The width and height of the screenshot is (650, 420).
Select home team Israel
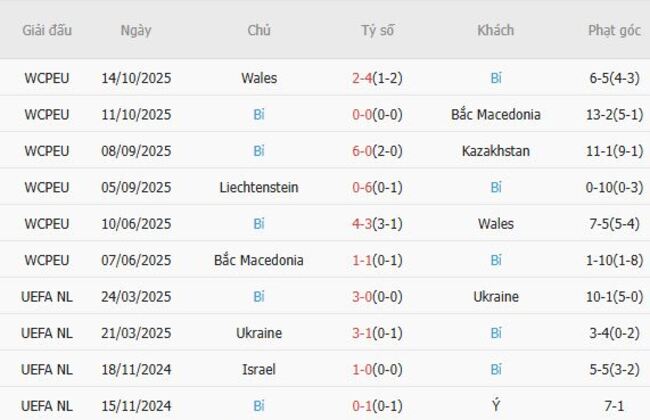click(259, 370)
